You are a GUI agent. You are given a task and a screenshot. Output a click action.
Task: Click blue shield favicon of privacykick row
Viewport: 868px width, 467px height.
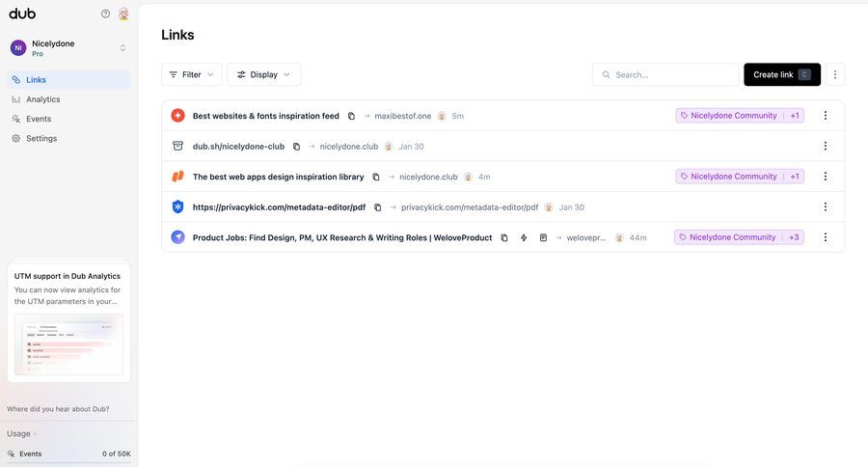click(177, 206)
